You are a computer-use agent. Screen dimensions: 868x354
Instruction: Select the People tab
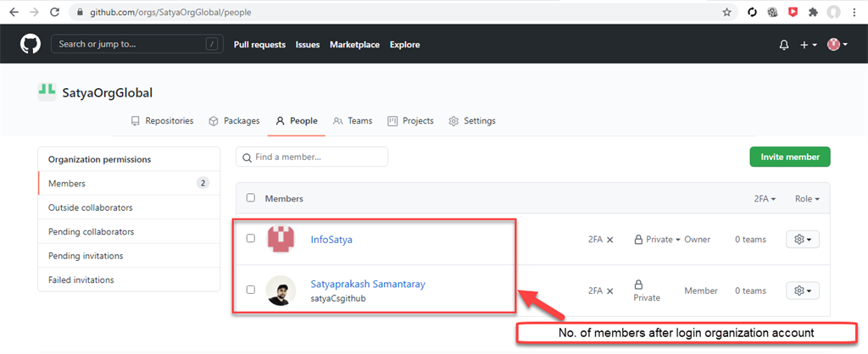pyautogui.click(x=297, y=120)
